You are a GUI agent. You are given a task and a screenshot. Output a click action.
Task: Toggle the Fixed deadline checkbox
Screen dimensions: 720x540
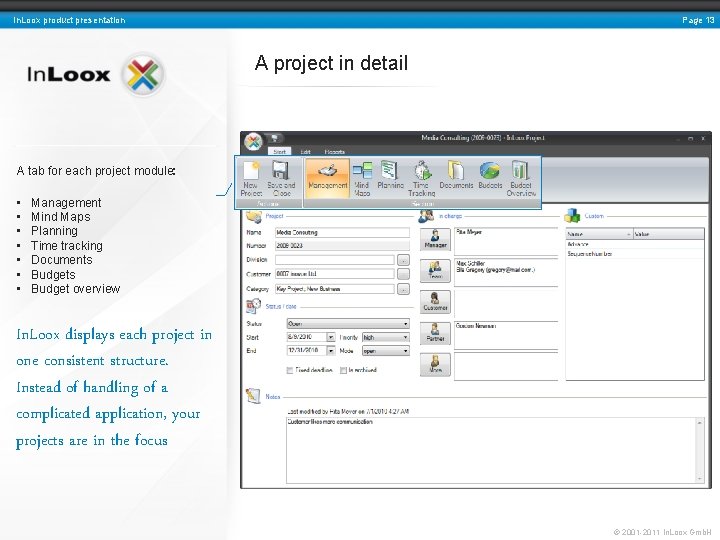[x=290, y=370]
